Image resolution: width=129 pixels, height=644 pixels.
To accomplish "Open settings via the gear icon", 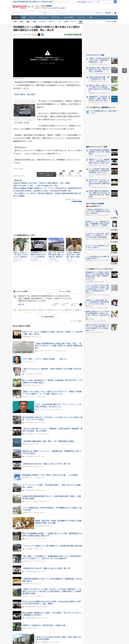I will tap(115, 13).
